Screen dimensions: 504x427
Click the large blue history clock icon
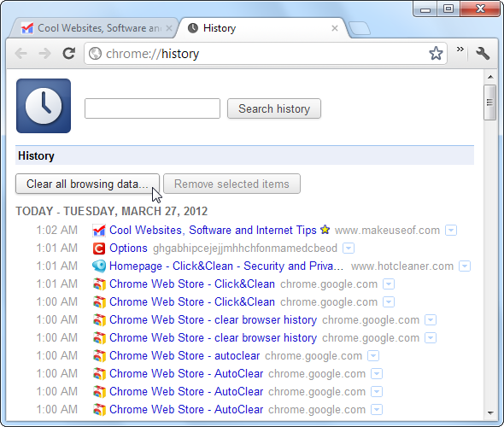click(44, 106)
